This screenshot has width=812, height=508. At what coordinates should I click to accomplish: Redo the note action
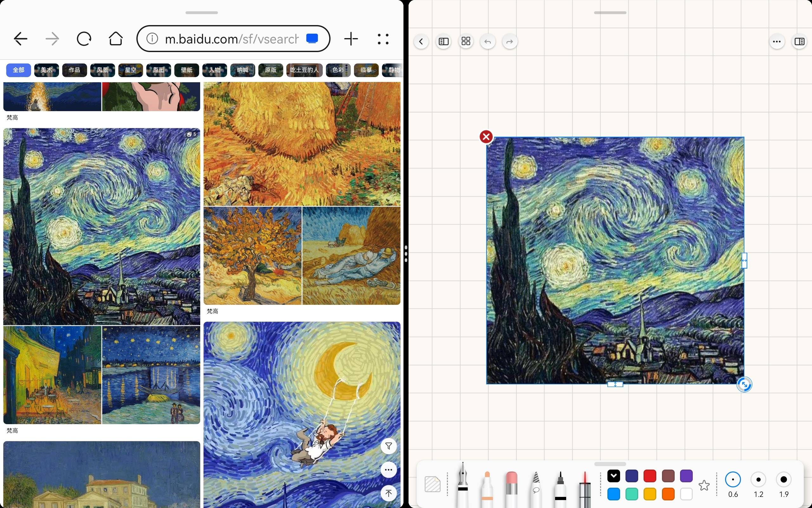pos(510,42)
